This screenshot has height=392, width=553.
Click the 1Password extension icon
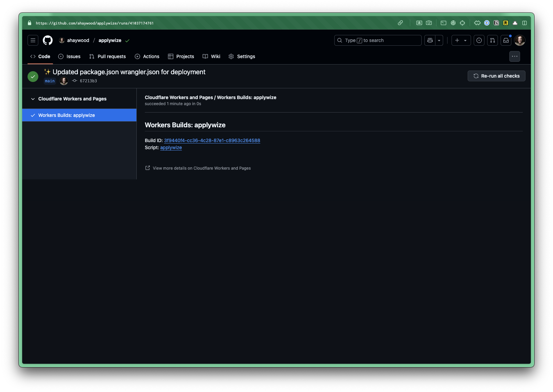click(487, 23)
